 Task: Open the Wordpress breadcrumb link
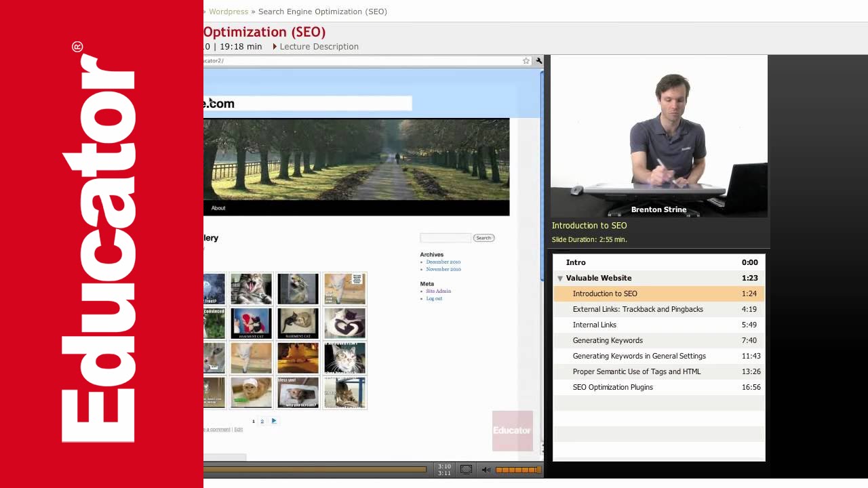(229, 12)
